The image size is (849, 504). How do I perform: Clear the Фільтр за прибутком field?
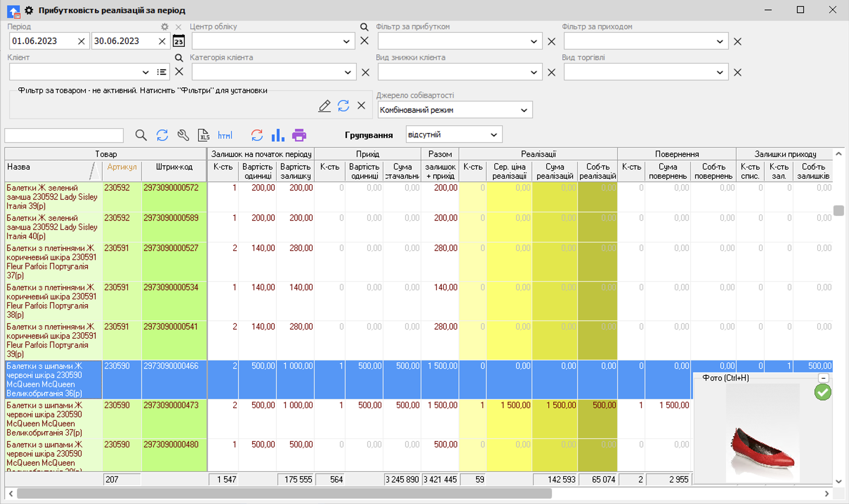tap(551, 41)
